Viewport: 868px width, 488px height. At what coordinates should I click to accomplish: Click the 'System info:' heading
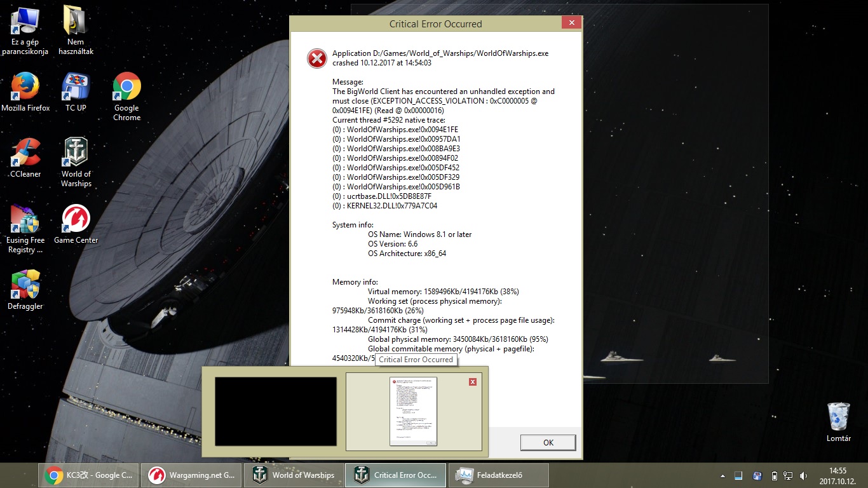tap(353, 225)
